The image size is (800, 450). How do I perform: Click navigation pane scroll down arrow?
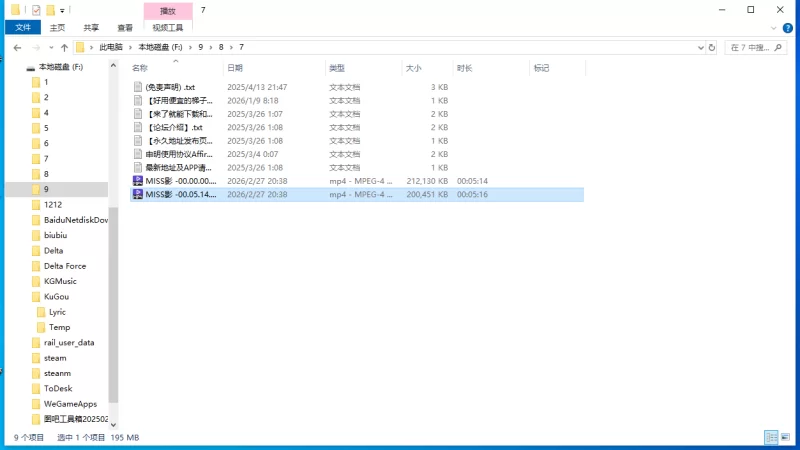113,424
